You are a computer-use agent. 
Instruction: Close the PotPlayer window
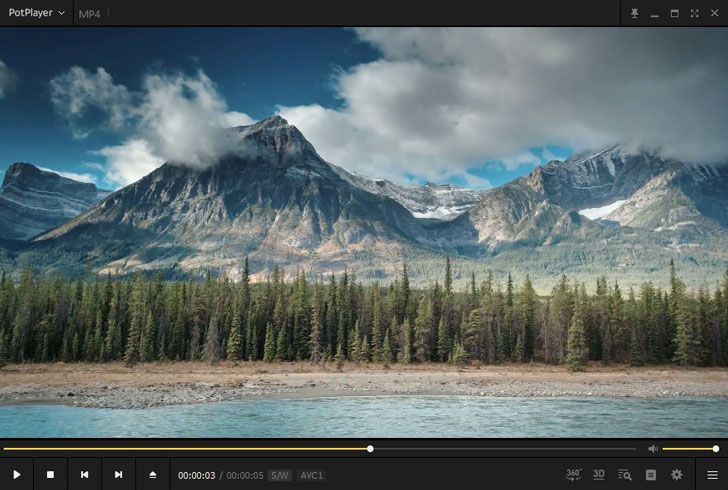pos(715,13)
